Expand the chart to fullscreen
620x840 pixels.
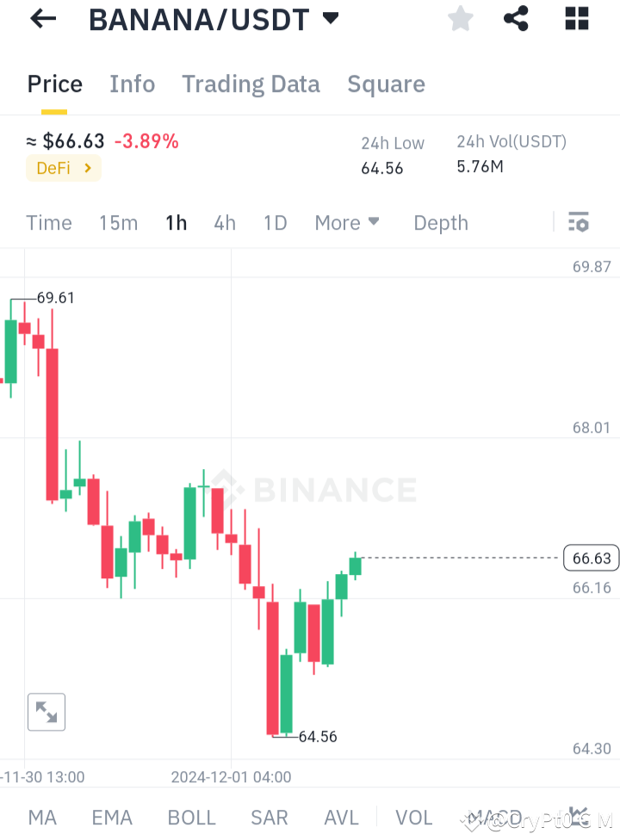[x=46, y=712]
